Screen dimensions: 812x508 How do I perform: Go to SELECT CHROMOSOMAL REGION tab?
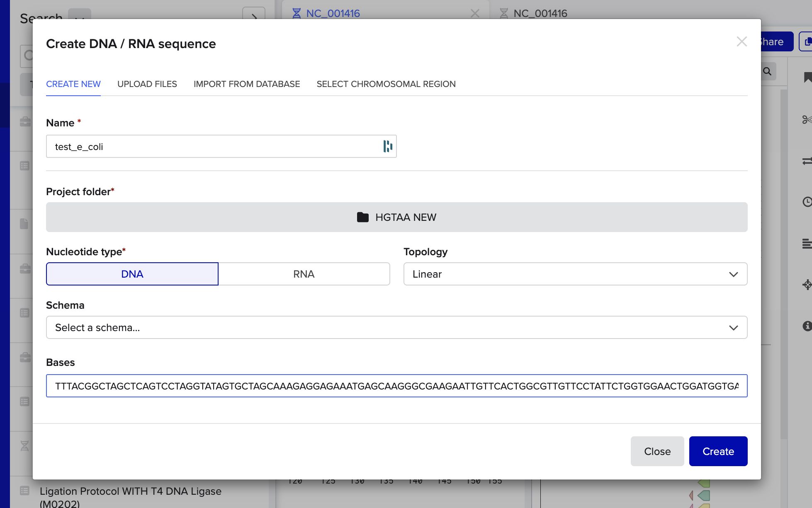386,84
